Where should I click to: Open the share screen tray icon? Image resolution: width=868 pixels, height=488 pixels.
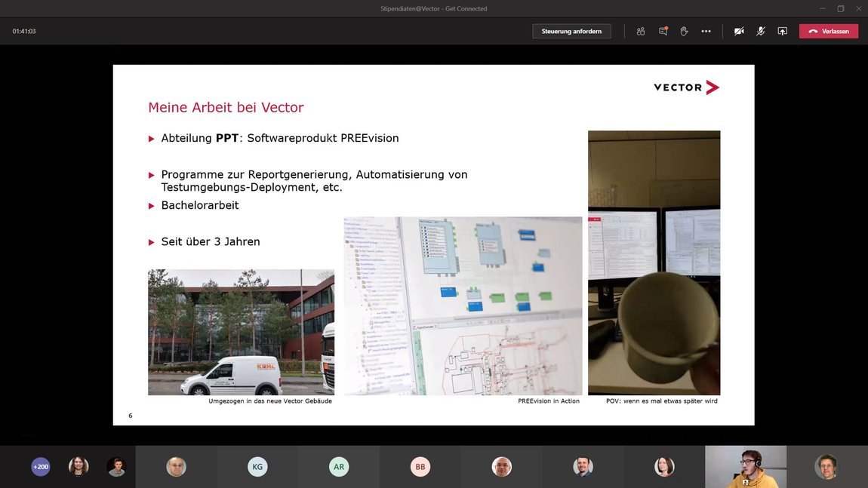[x=782, y=32]
